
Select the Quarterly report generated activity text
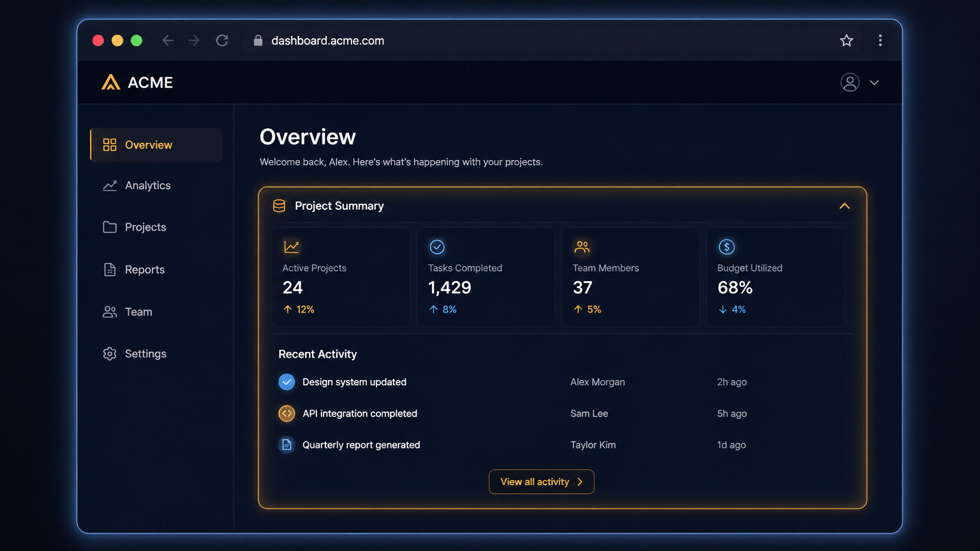(x=361, y=445)
